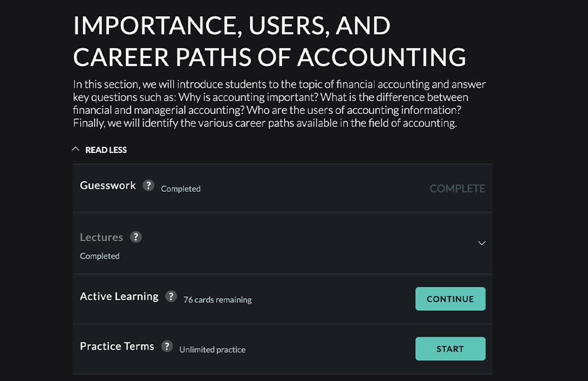Click Completed status beside Guesswork
Viewport: 588px width, 381px height.
click(x=181, y=189)
